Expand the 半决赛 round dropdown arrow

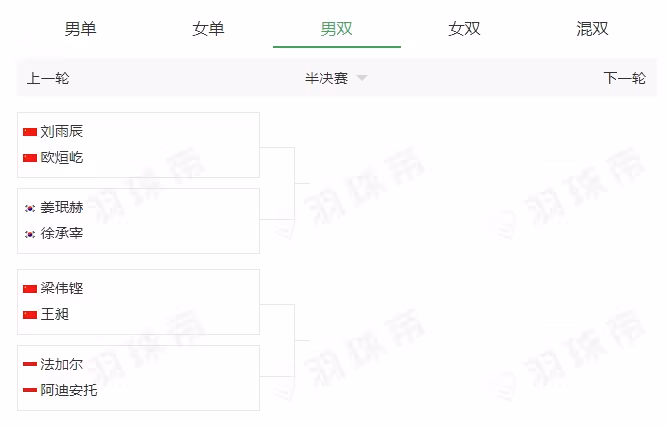(362, 78)
